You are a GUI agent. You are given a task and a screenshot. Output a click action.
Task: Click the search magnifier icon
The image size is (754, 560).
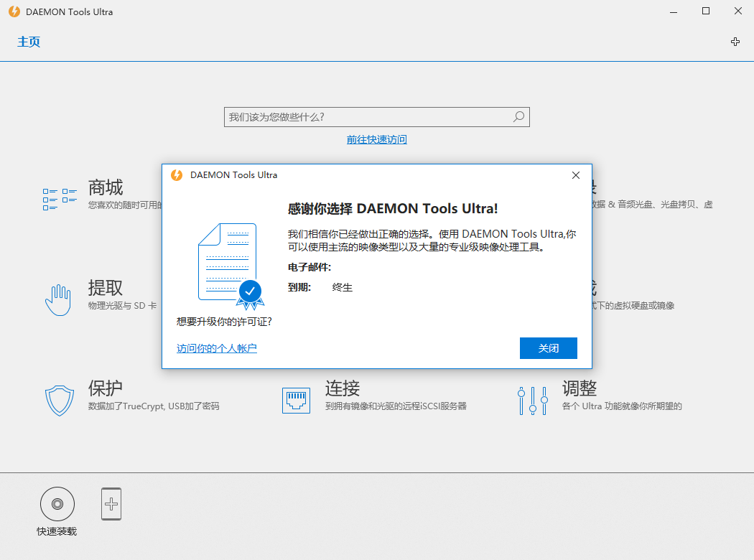(518, 116)
